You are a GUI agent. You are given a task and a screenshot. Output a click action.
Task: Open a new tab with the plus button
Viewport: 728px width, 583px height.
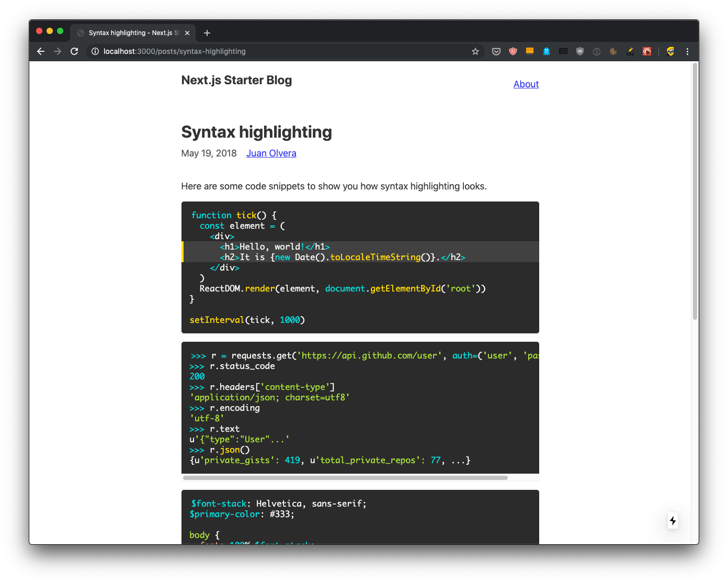coord(207,32)
